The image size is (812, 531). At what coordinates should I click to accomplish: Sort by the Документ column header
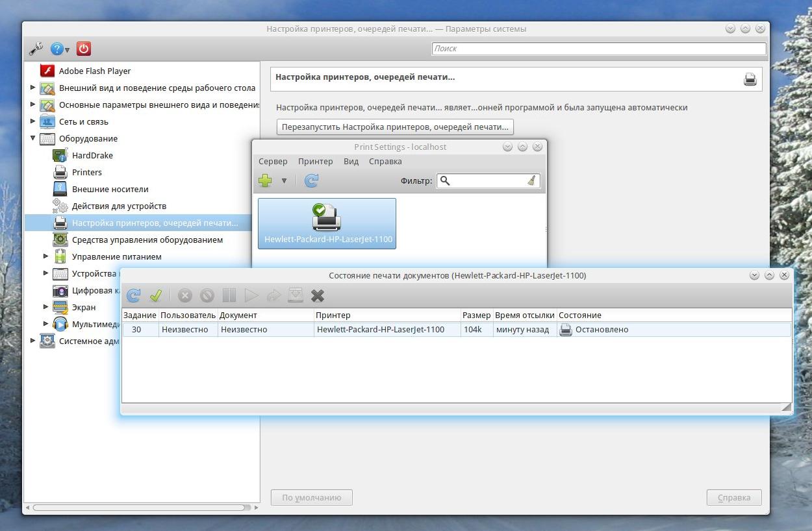pos(266,315)
